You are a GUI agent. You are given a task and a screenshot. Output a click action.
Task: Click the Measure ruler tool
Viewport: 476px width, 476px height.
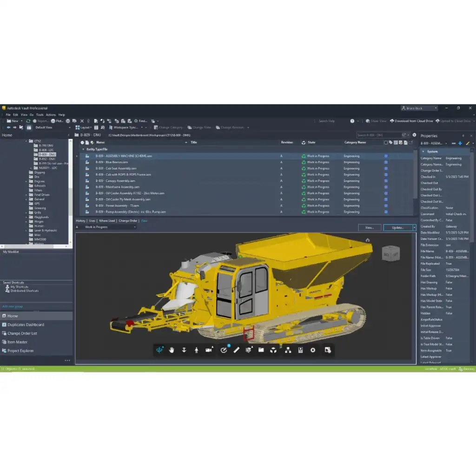click(236, 350)
